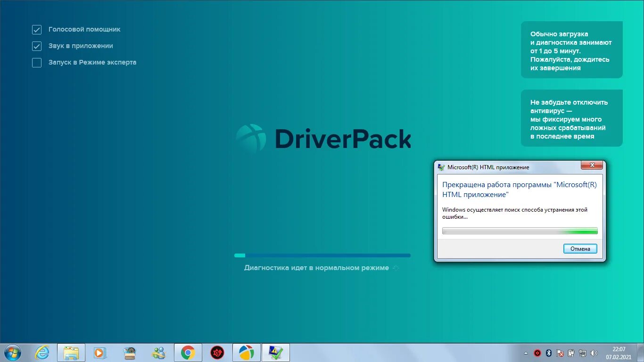Click the dartboard box taskbar icon
This screenshot has height=362, width=644.
tap(129, 353)
